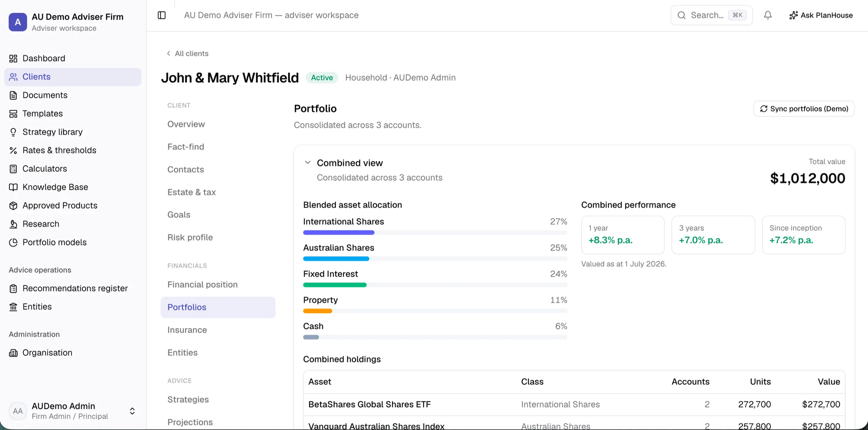Select the Portfolios section
868x430 pixels.
(218, 307)
